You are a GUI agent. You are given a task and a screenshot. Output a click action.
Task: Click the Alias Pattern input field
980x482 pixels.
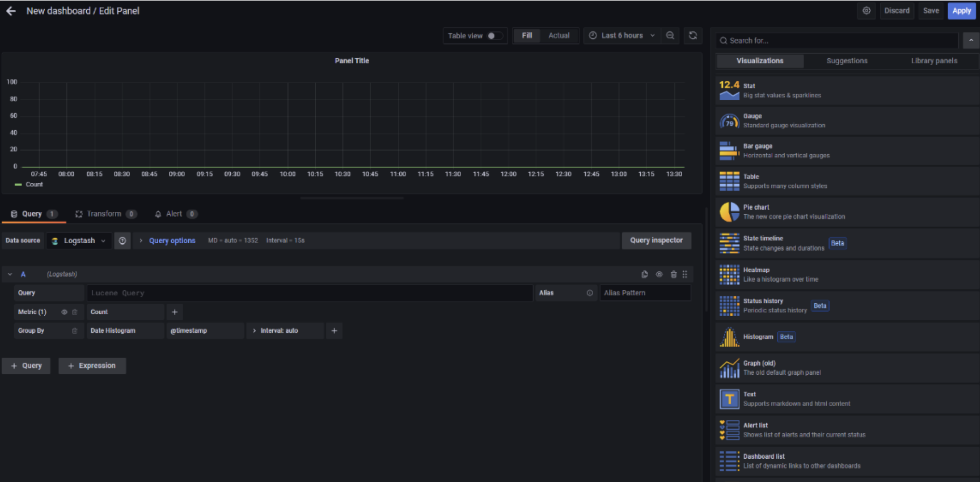click(645, 293)
